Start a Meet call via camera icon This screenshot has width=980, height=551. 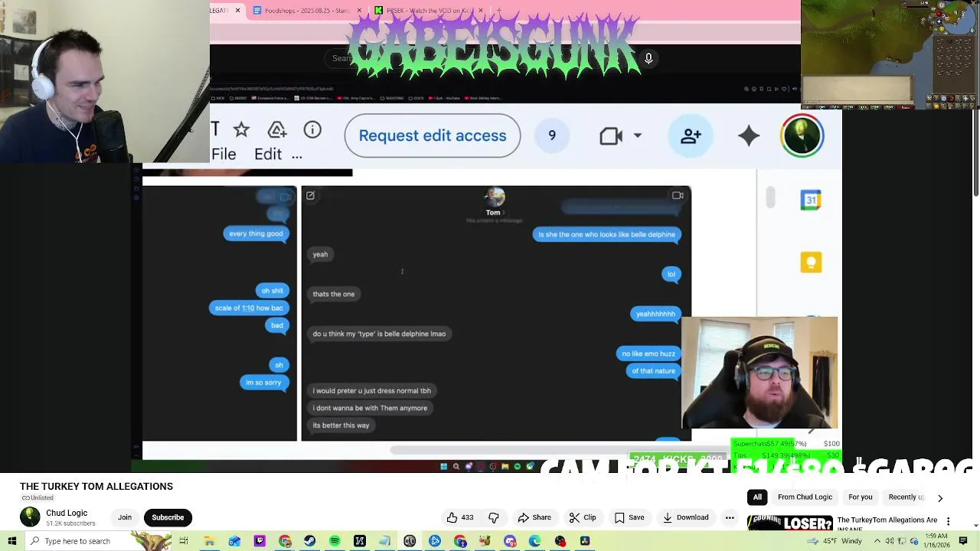coord(611,136)
